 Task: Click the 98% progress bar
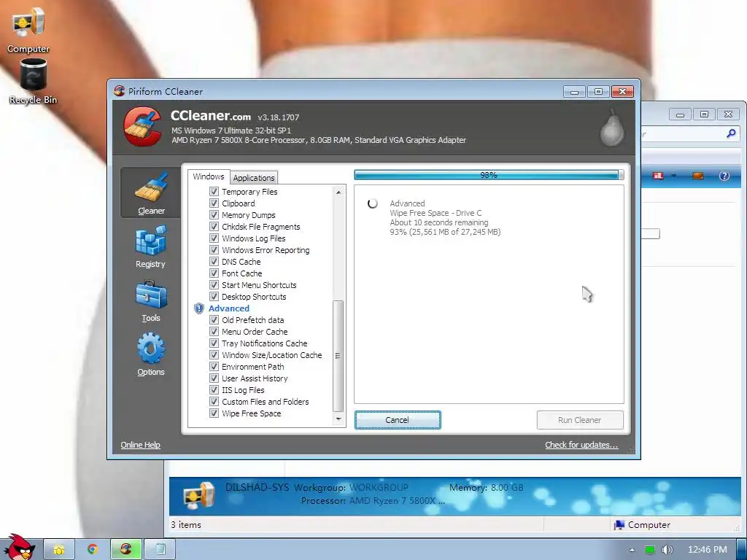tap(489, 175)
